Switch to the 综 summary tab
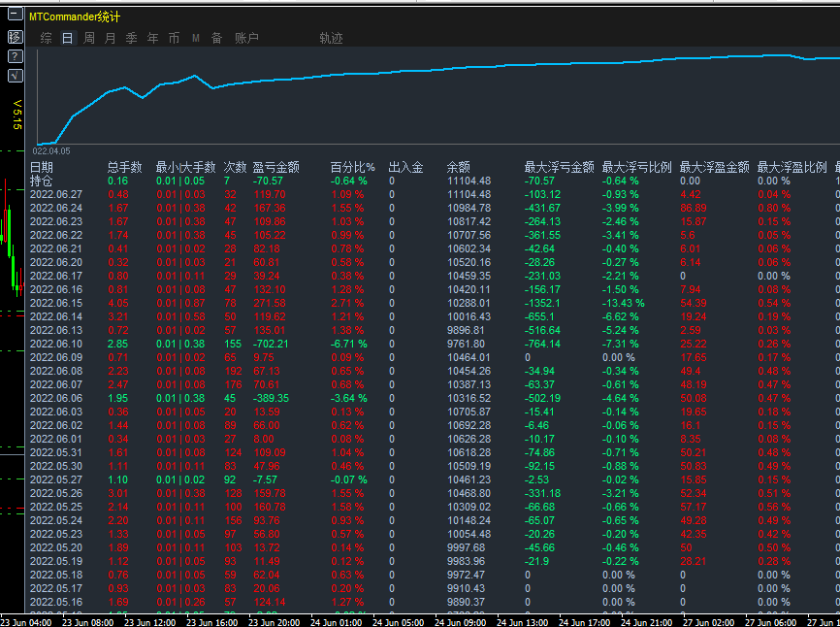Viewport: 840px width, 627px height. (47, 39)
